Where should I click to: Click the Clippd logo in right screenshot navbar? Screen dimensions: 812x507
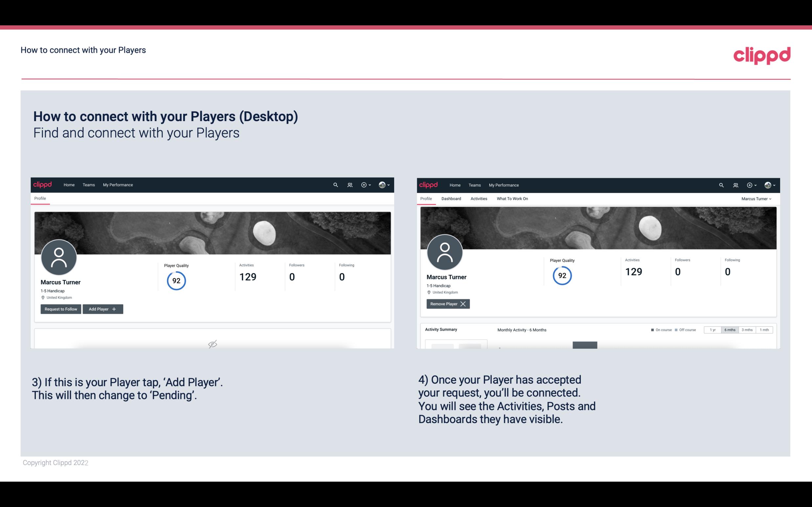tap(429, 185)
